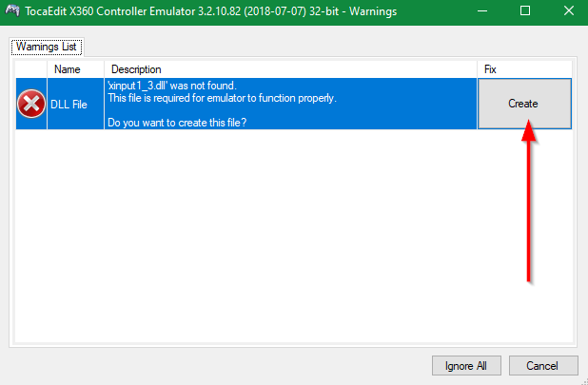Click the Ignore All button
The width and height of the screenshot is (588, 385).
point(466,366)
